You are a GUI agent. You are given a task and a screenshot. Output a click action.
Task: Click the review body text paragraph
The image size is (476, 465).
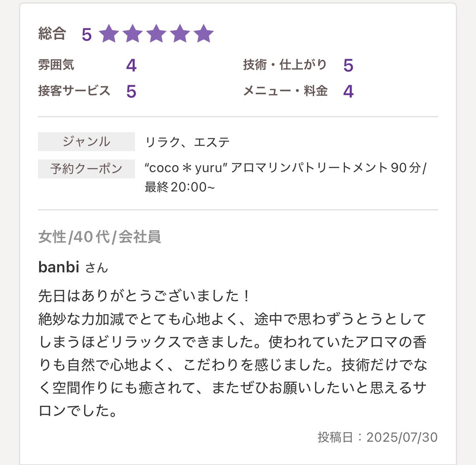click(232, 353)
